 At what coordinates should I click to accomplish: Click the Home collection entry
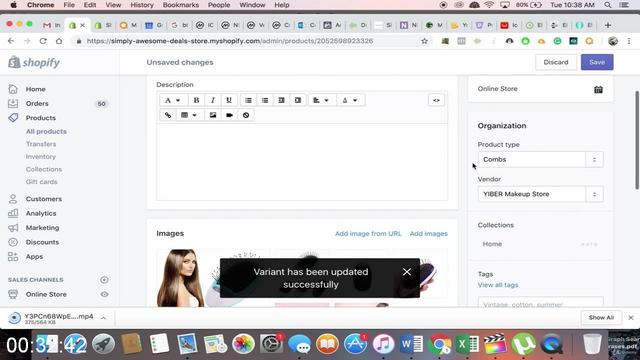tap(492, 244)
